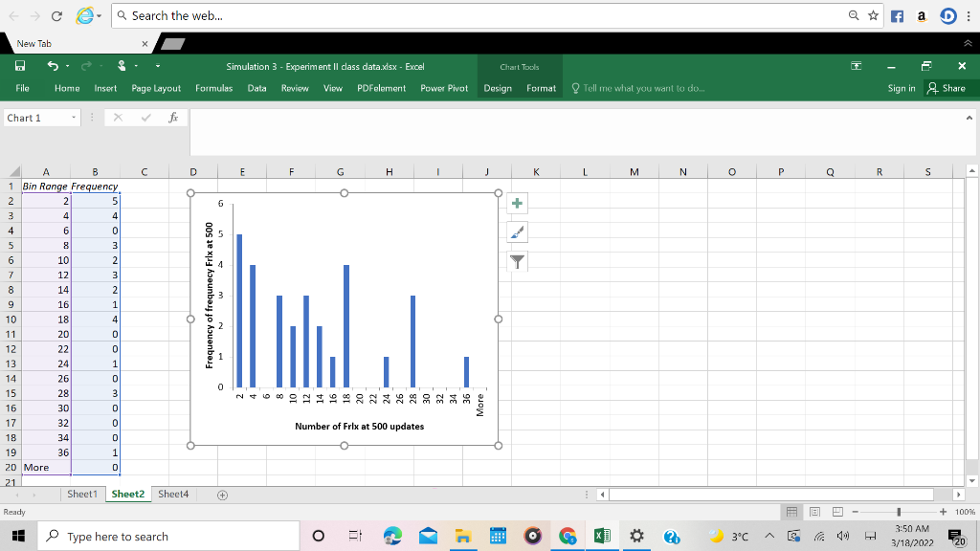Click the vertical scrollbar down arrow

point(971,481)
